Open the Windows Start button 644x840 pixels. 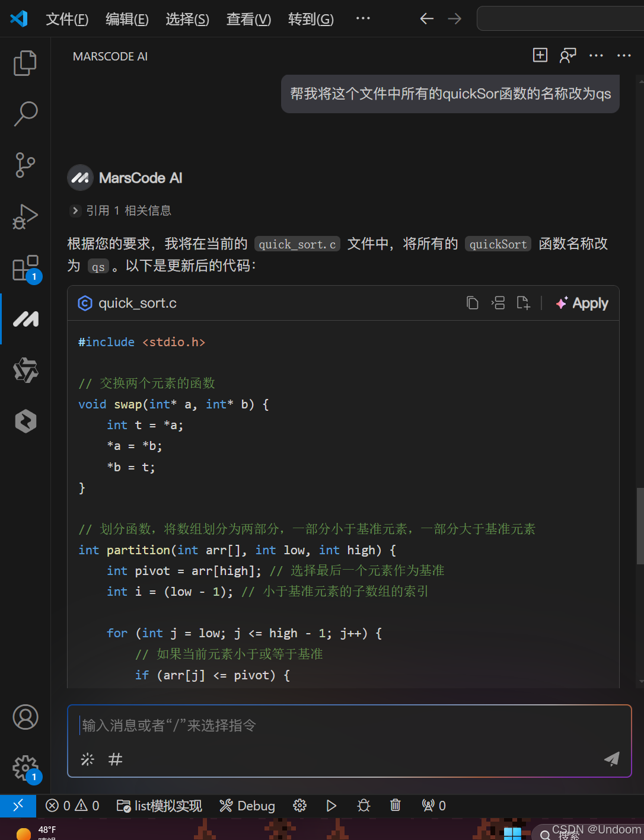tap(512, 832)
